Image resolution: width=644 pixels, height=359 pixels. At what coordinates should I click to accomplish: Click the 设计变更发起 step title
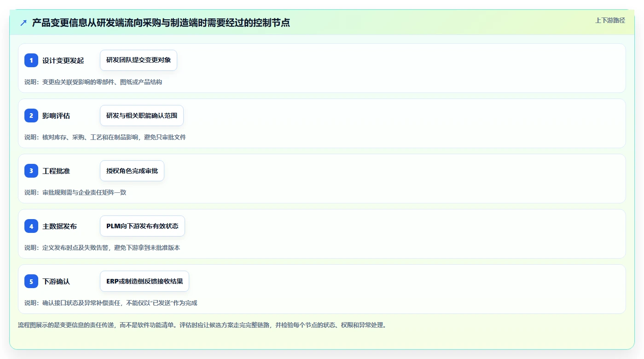click(63, 60)
